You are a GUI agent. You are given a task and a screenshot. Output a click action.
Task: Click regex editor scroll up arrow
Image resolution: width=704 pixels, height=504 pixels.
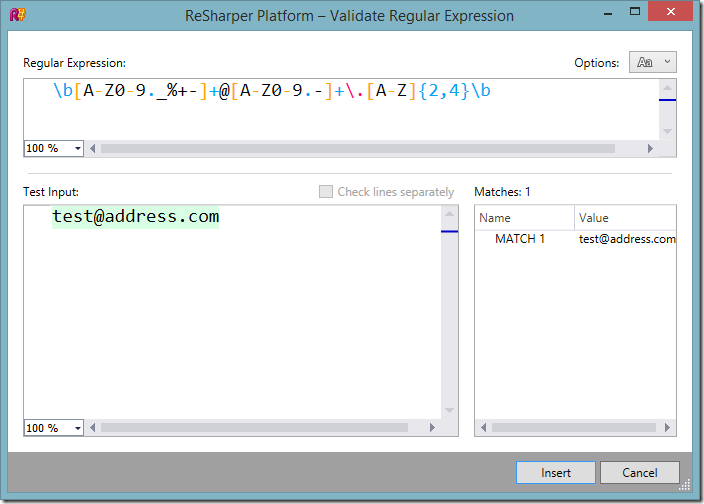click(x=667, y=88)
